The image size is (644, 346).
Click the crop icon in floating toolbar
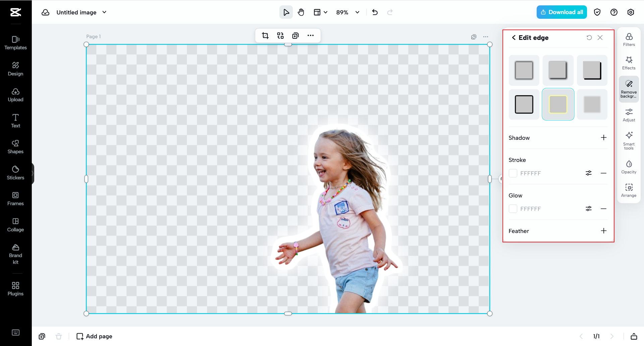265,36
